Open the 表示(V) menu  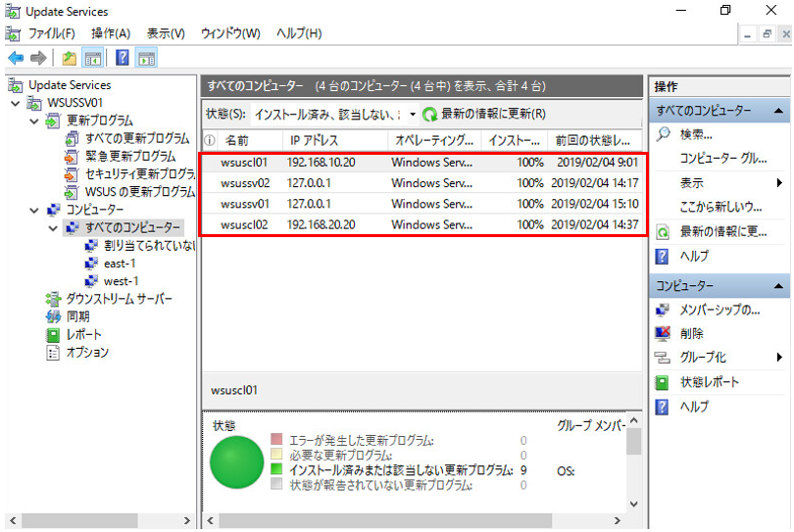pyautogui.click(x=166, y=33)
